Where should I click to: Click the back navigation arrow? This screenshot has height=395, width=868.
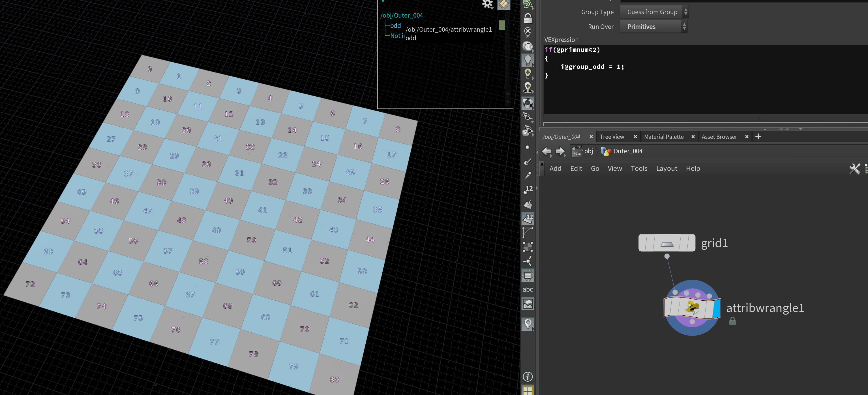click(546, 152)
